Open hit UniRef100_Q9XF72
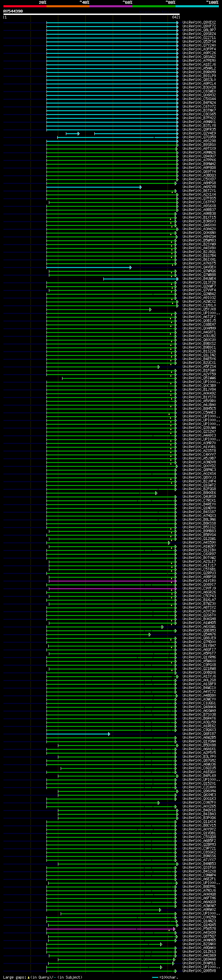The image size is (222, 980). (199, 26)
